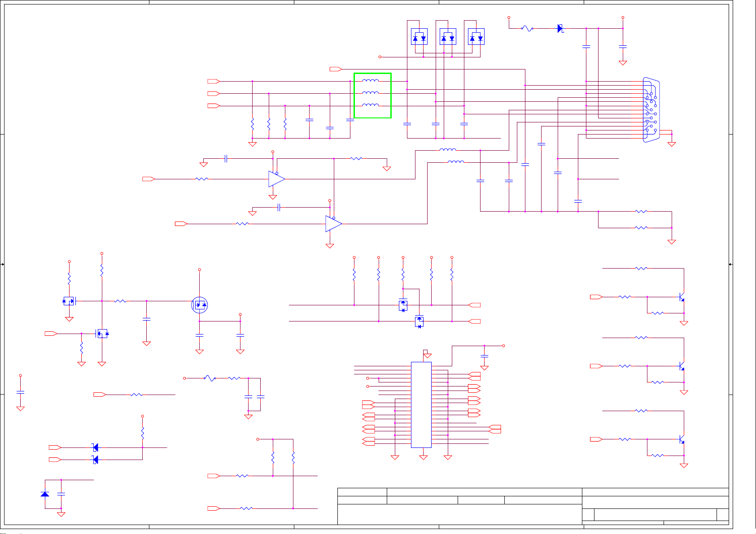Select the isolated capacitor at far left edge
This screenshot has height=534, width=756.
tap(20, 392)
